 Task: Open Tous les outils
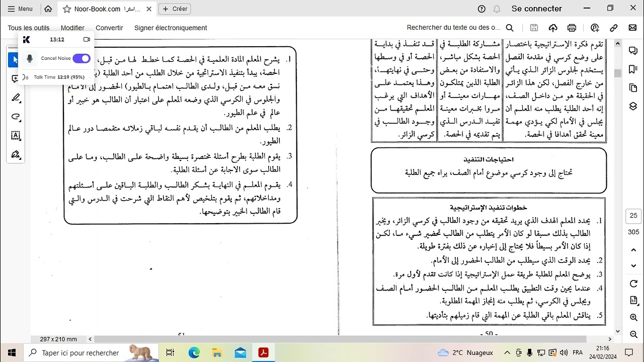click(x=29, y=28)
